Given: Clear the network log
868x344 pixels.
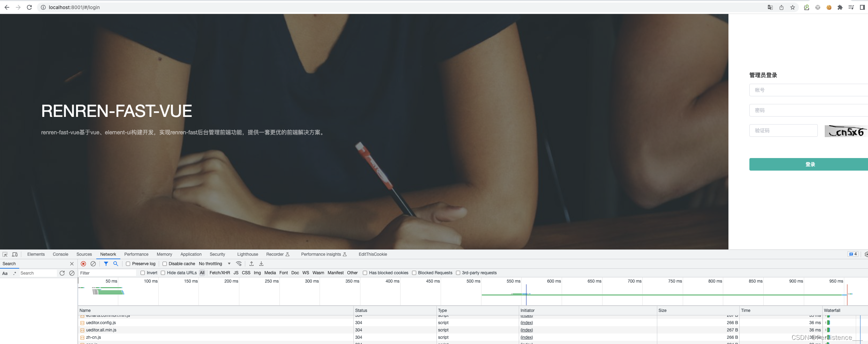Looking at the screenshot, I should point(93,264).
